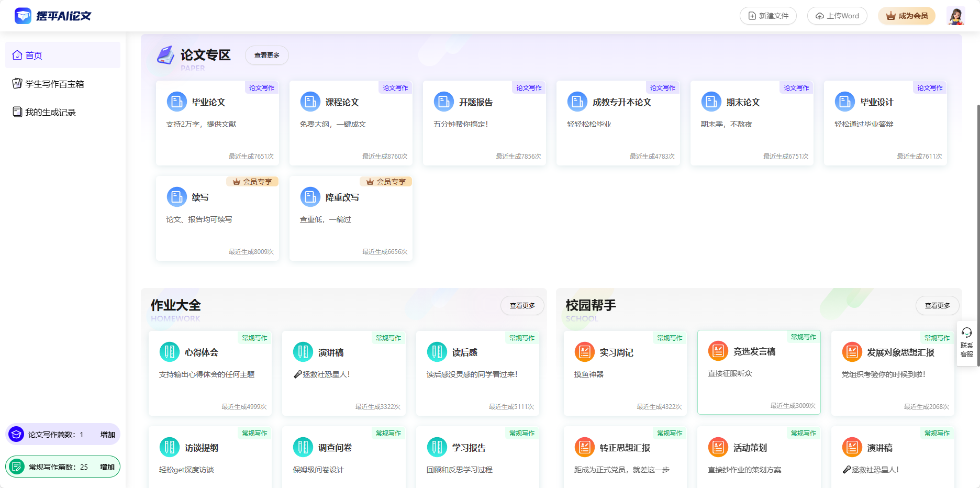Click the text 支持输出心得体会的任何主题
The height and width of the screenshot is (488, 980).
tap(207, 374)
